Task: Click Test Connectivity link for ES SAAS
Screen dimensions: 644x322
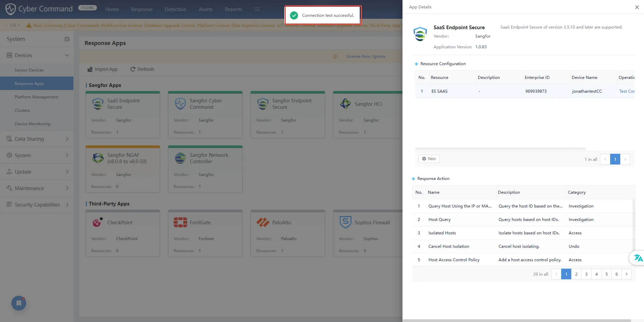Action: pos(626,91)
